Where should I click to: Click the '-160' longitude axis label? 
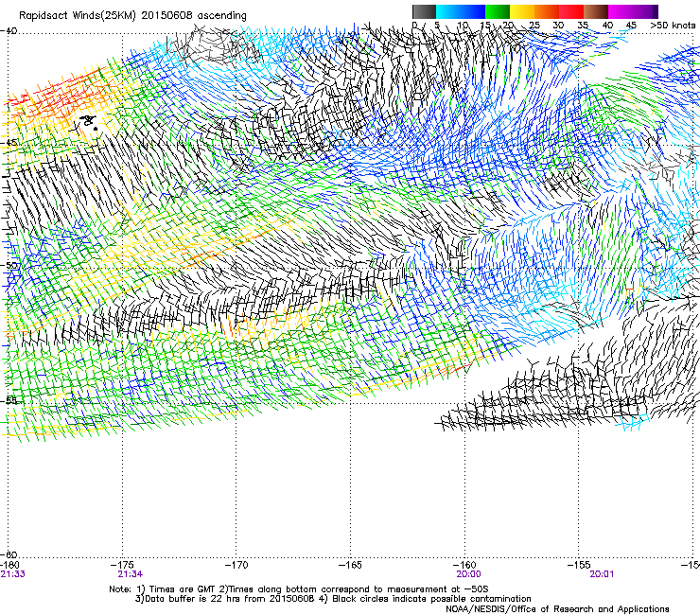pyautogui.click(x=464, y=565)
